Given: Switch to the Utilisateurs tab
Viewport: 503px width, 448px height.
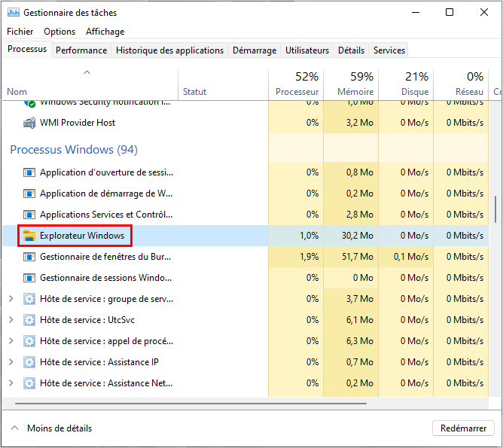Looking at the screenshot, I should [307, 50].
